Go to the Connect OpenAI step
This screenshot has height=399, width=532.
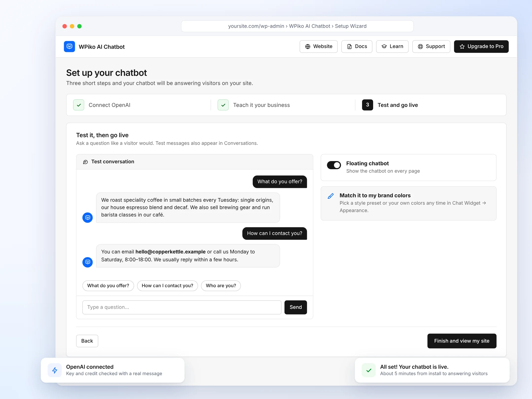pos(102,105)
